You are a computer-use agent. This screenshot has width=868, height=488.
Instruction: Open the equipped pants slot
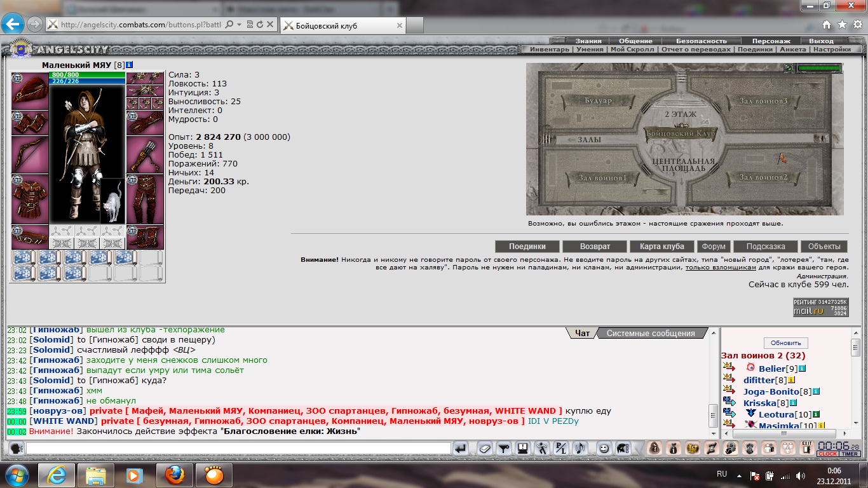click(x=145, y=199)
